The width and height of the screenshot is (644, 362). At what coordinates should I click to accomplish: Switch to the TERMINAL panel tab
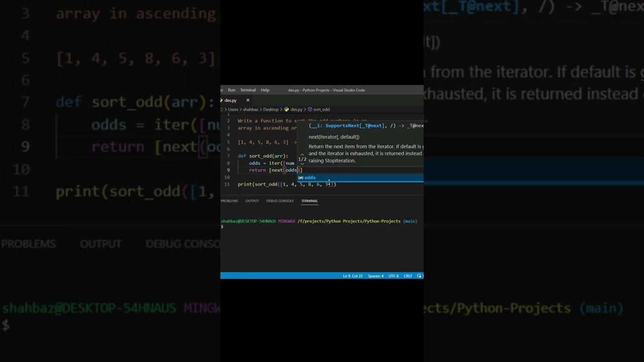pos(309,201)
